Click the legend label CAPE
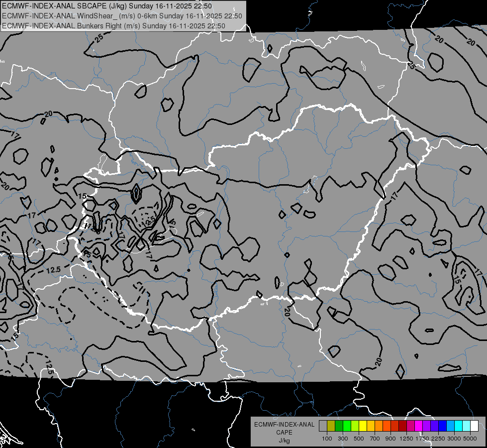 tap(284, 432)
